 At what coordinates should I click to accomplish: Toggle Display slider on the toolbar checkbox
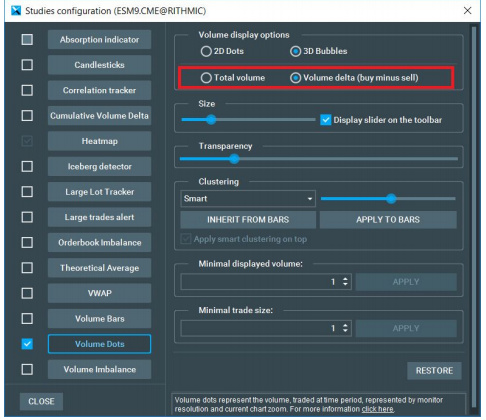coord(325,120)
